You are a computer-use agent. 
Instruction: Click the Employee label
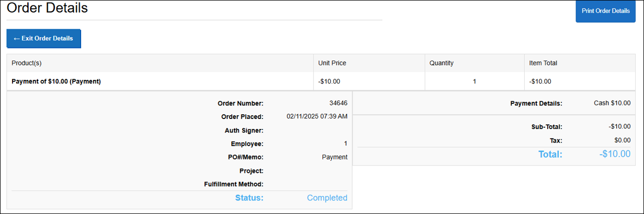(x=247, y=144)
